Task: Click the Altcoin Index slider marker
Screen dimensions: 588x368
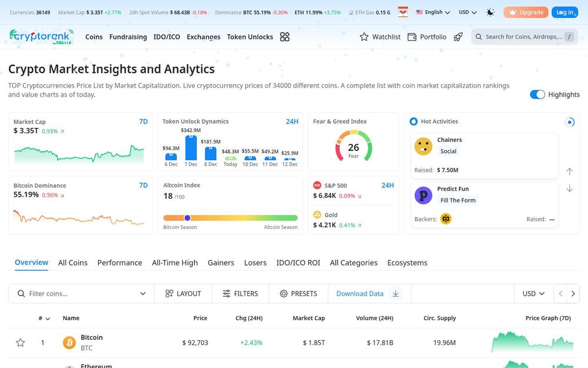Action: point(188,218)
